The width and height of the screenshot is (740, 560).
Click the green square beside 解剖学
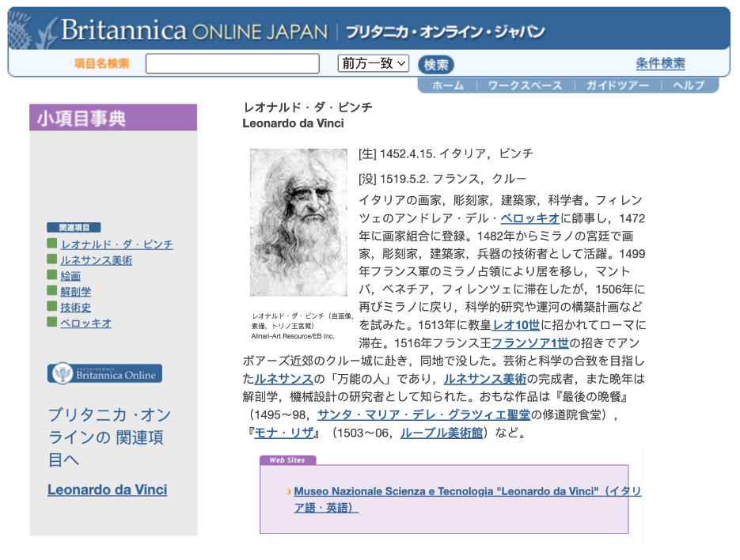(52, 291)
